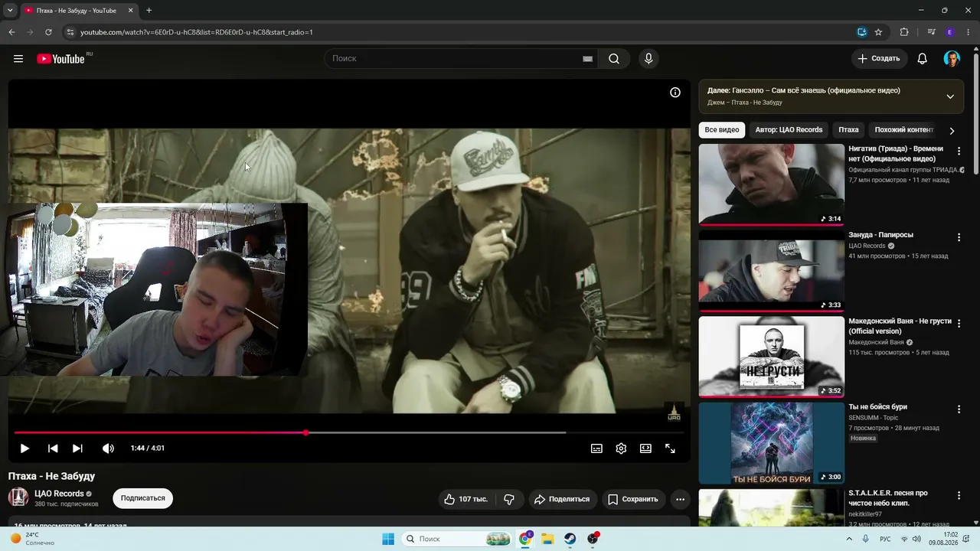Open options for S.T.A.L.K.E.R. песня video

tap(959, 496)
